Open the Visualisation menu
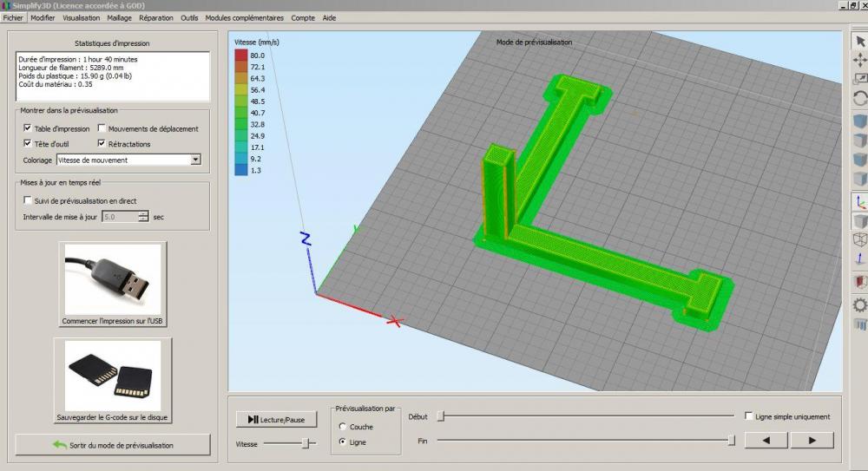Viewport: 868px width, 471px height. (x=82, y=17)
